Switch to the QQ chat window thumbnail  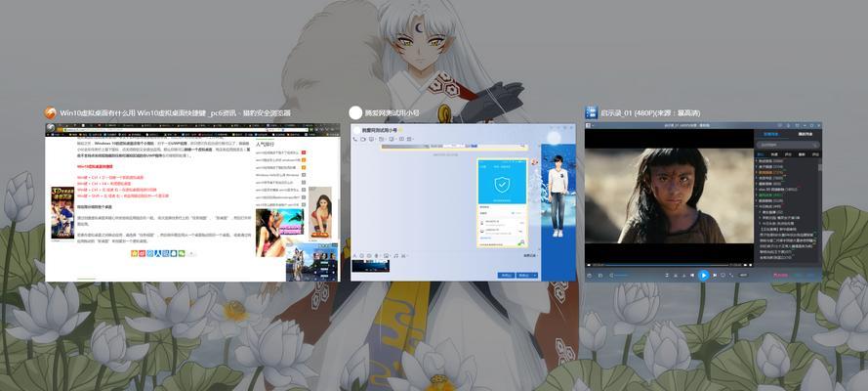[x=464, y=202]
